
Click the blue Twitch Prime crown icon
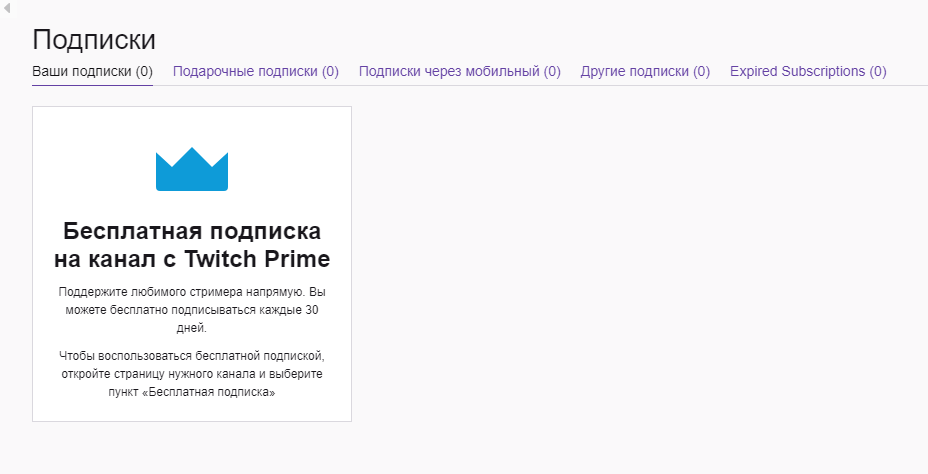[x=192, y=169]
